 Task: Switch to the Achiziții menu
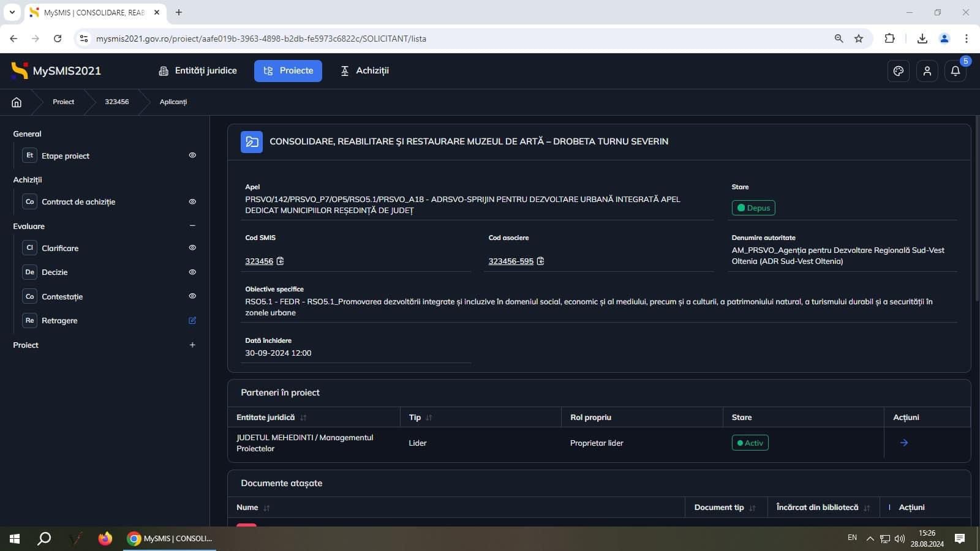click(x=364, y=71)
